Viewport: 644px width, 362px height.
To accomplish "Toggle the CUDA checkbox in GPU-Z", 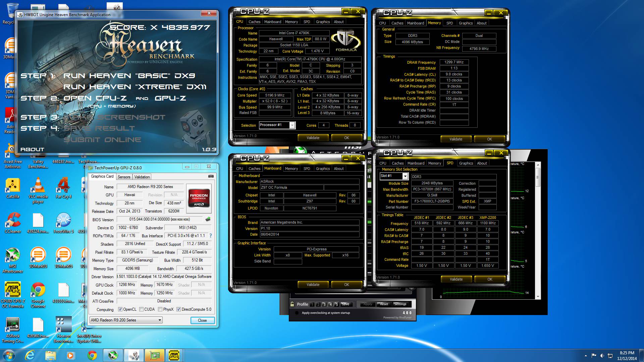I will pos(141,309).
